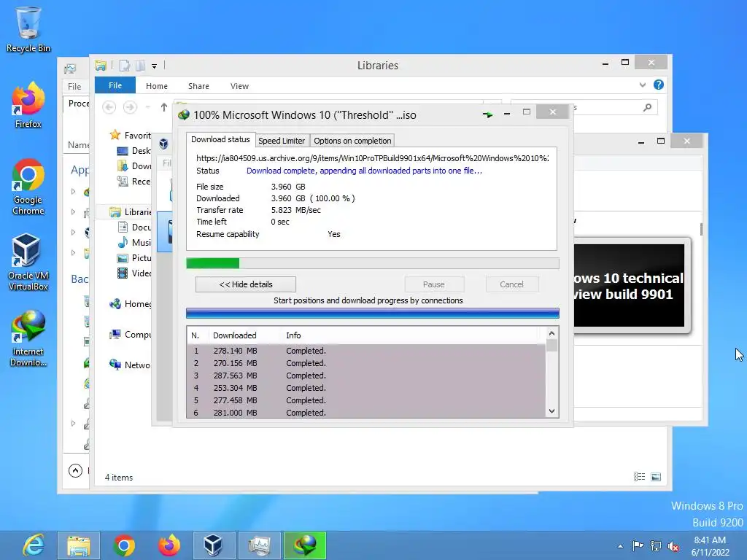Open the Recycle Bin desktop icon
Viewport: 747px width, 560px height.
[x=28, y=30]
